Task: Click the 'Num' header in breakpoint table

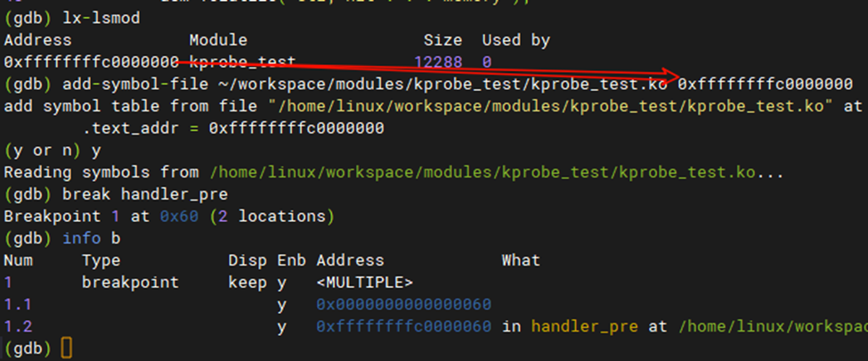Action: coord(19,260)
